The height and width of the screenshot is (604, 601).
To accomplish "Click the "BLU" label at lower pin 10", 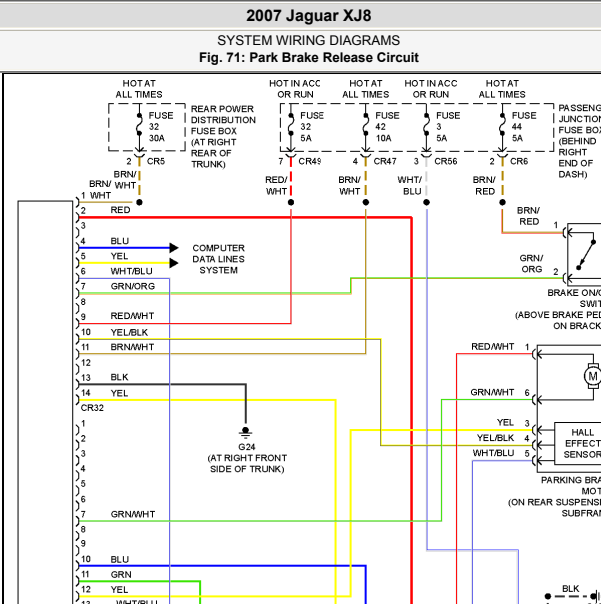I will coord(119,559).
